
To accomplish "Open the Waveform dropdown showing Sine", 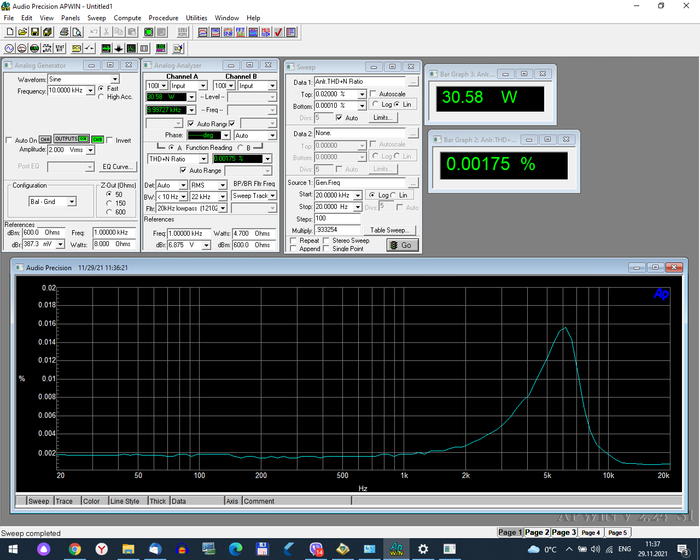I will pyautogui.click(x=114, y=79).
